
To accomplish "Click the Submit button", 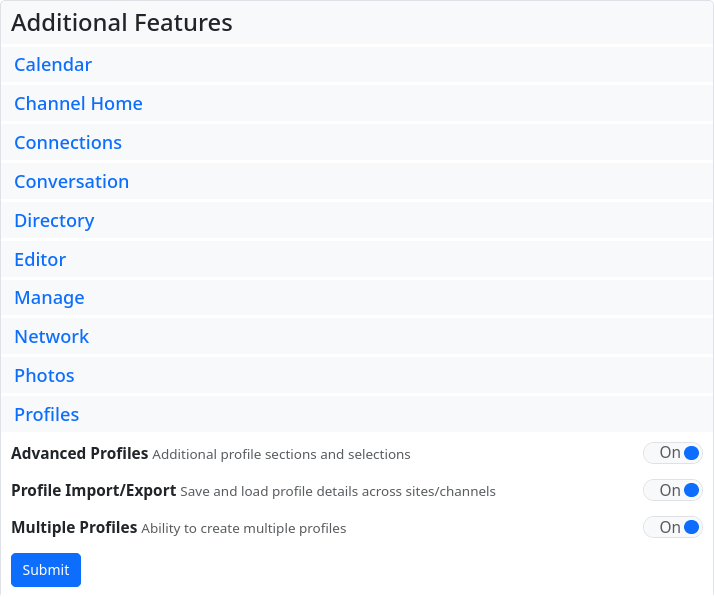I will coord(46,570).
